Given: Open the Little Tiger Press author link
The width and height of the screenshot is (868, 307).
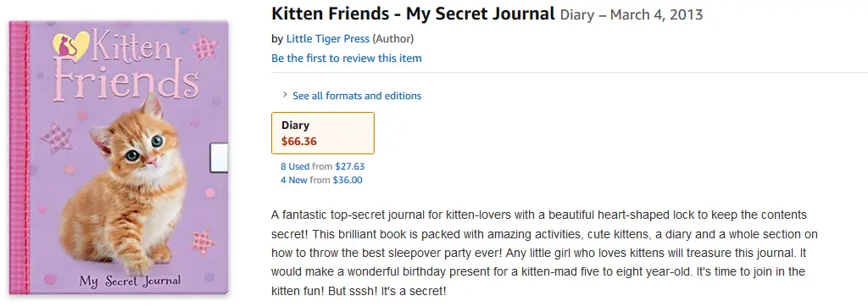Looking at the screenshot, I should (x=328, y=39).
